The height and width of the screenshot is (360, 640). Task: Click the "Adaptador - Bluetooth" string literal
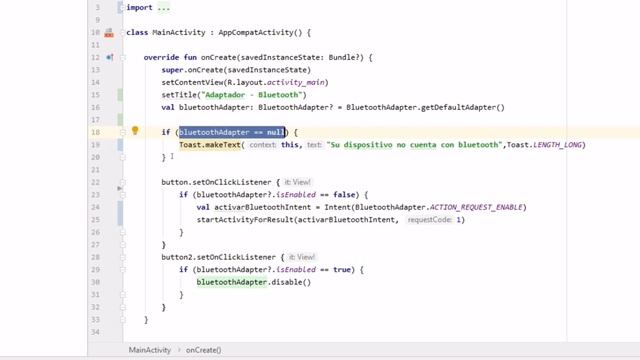(x=253, y=95)
